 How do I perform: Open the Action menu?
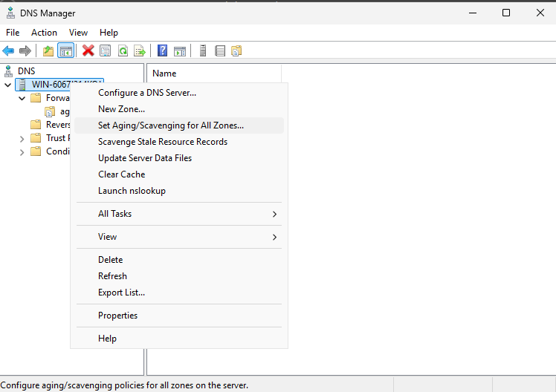point(44,33)
